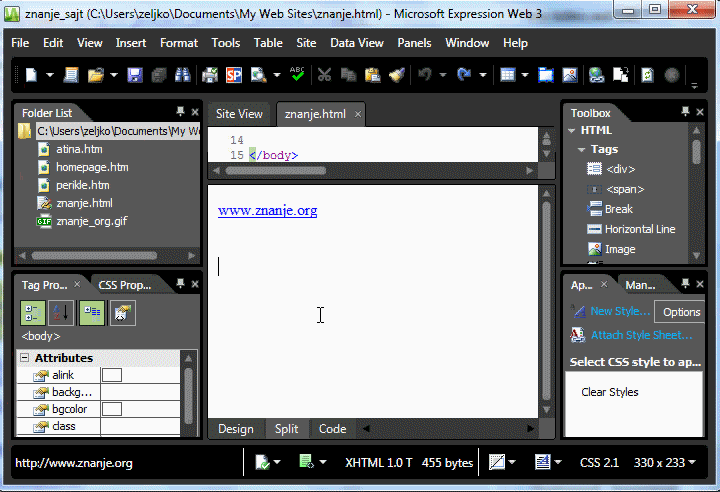
Task: Switch to the Site View tab
Action: [239, 114]
